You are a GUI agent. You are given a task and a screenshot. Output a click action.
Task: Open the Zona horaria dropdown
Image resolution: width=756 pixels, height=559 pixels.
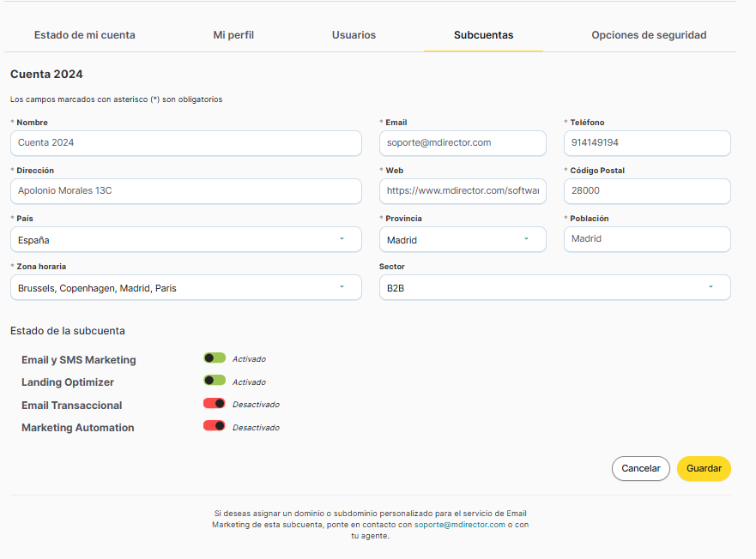pyautogui.click(x=185, y=288)
